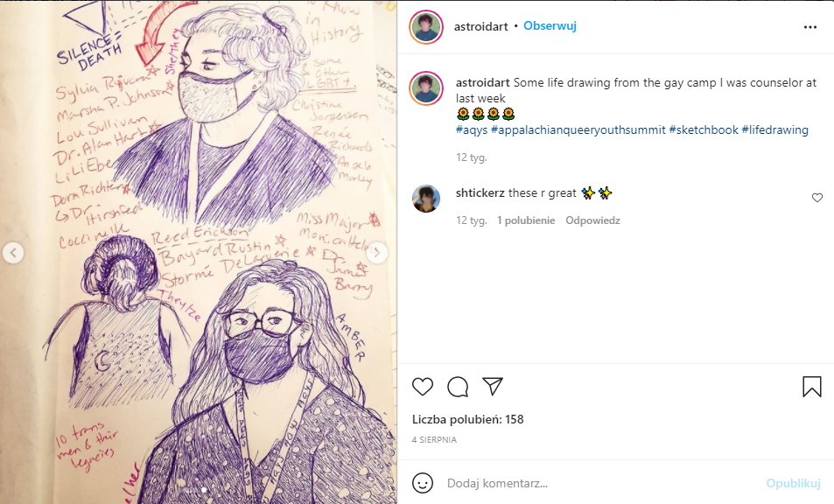Open astroidart profile picture in header

426,26
